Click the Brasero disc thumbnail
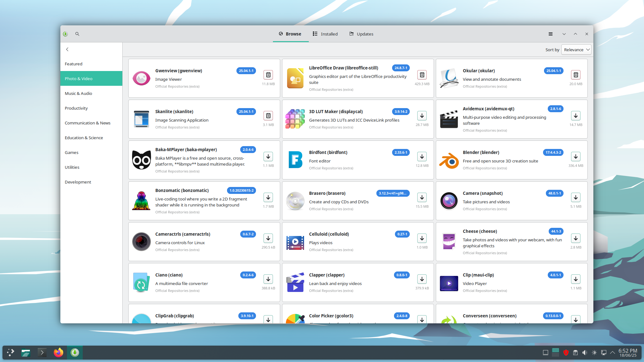This screenshot has height=362, width=644. click(x=295, y=201)
